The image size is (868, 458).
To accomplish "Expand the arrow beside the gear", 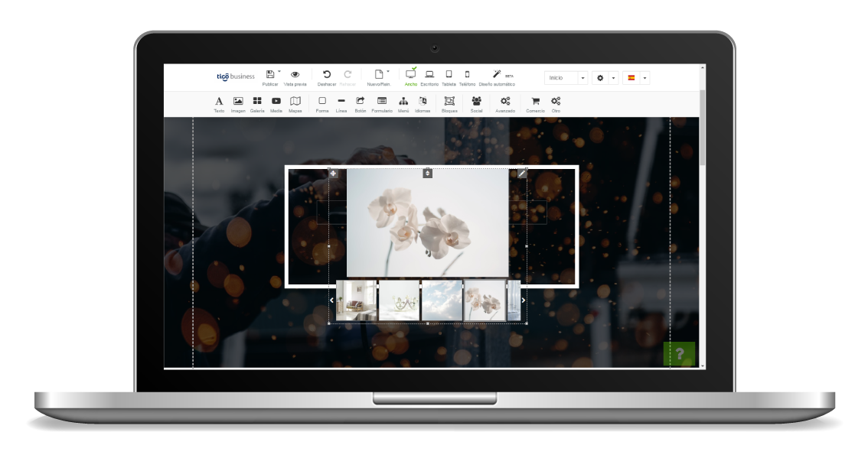I will pyautogui.click(x=613, y=78).
